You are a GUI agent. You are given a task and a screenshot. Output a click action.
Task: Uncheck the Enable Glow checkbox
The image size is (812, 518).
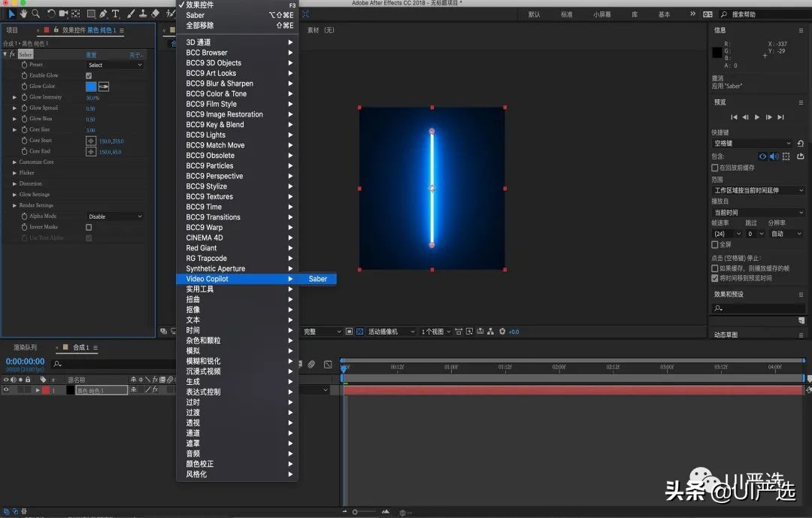[89, 76]
